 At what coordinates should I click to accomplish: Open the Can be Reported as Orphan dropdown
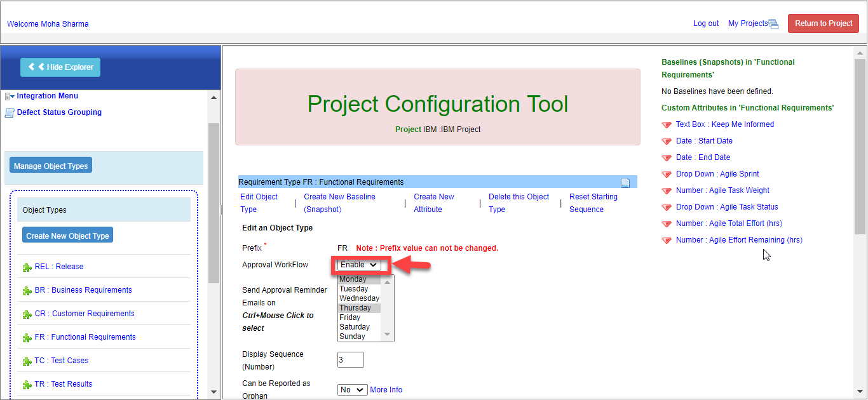coord(353,390)
